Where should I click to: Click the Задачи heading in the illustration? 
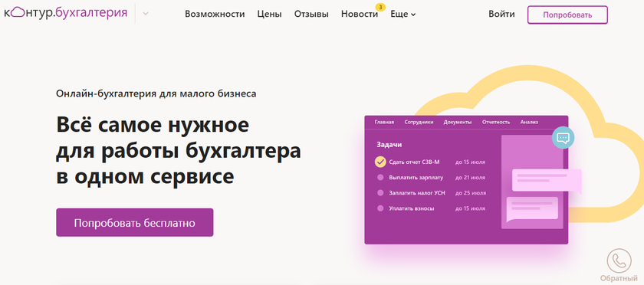click(x=389, y=145)
